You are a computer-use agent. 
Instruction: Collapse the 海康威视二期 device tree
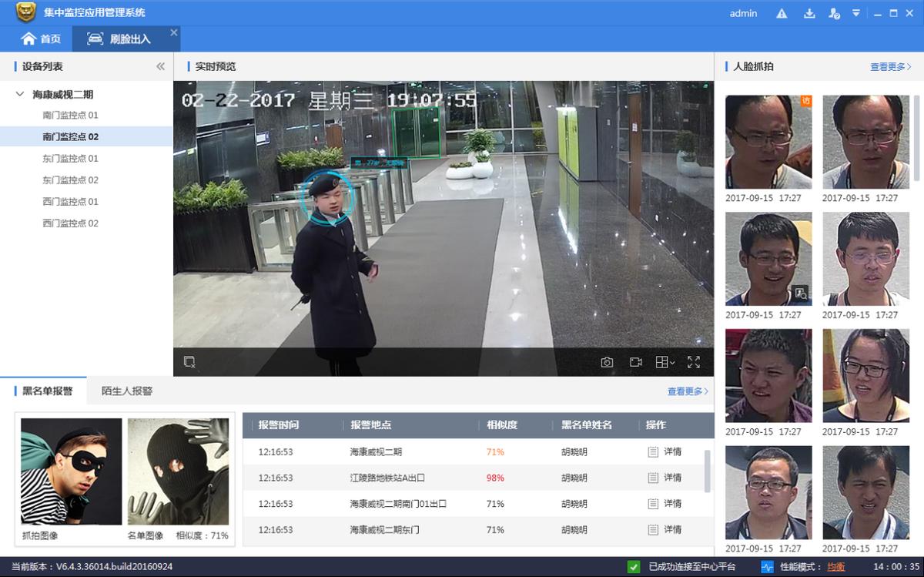coord(19,93)
